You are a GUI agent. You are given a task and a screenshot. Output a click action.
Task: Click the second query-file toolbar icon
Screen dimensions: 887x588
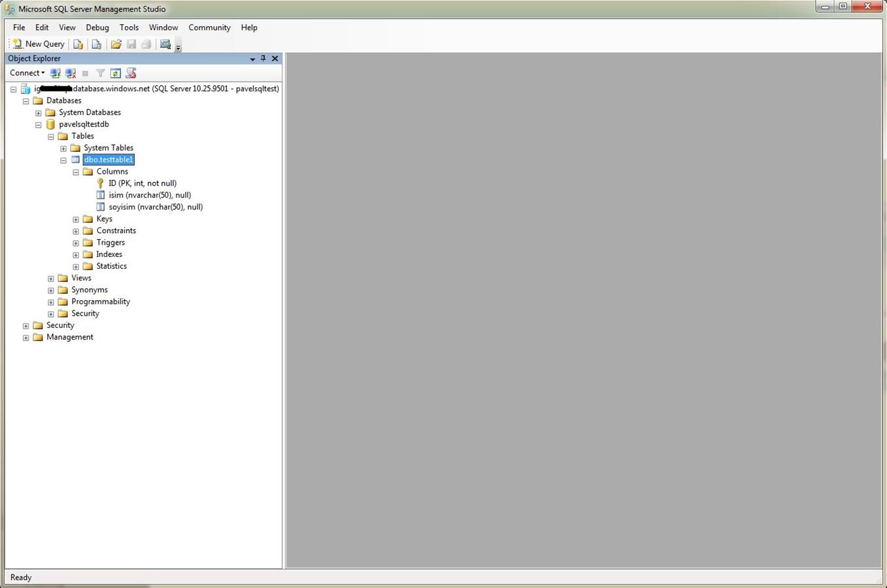point(96,44)
